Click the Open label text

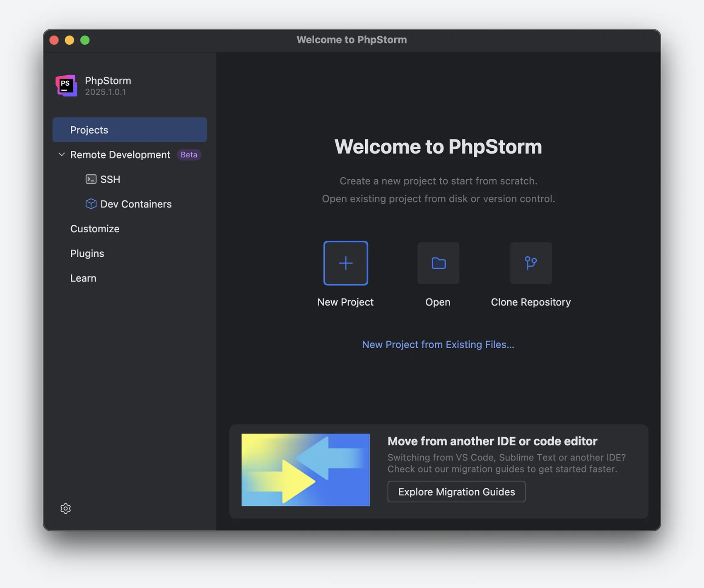click(x=438, y=302)
